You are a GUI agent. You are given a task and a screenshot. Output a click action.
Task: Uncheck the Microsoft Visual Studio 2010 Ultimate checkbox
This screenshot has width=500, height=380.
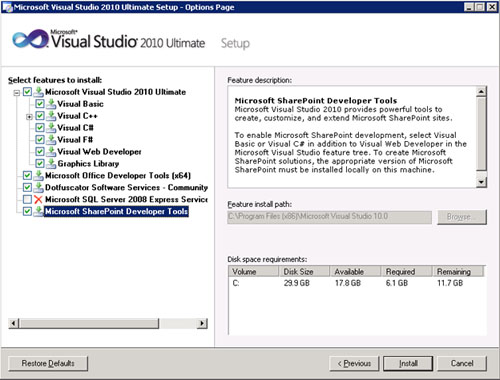27,92
